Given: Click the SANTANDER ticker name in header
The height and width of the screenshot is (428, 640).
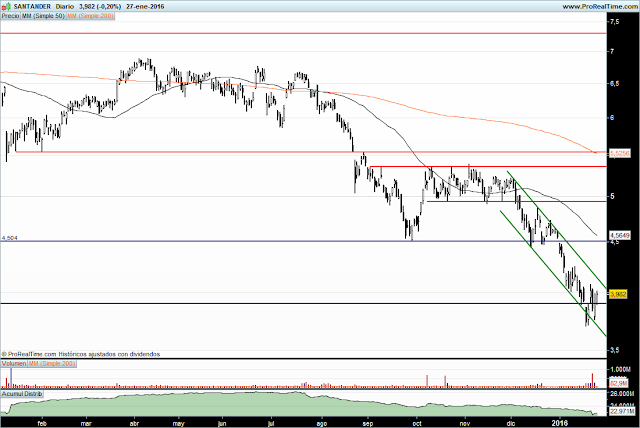Looking at the screenshot, I should 32,7.
